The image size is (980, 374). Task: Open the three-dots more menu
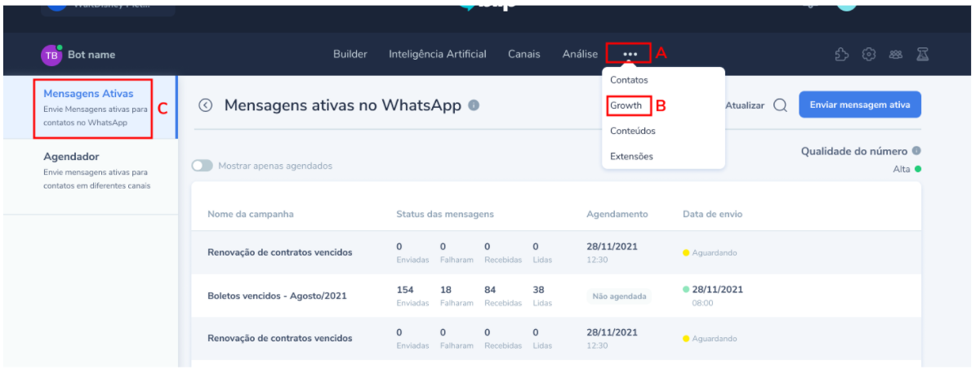[630, 55]
